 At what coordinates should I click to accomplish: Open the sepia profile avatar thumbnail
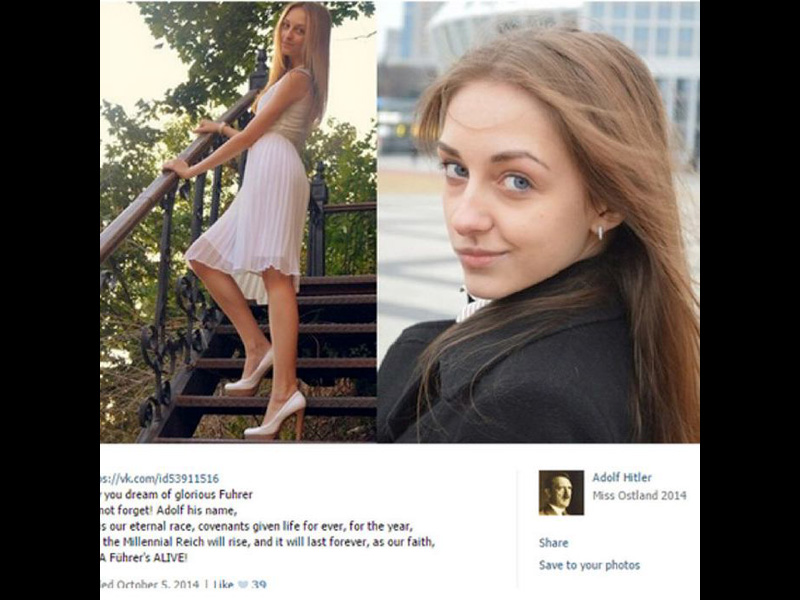[561, 493]
